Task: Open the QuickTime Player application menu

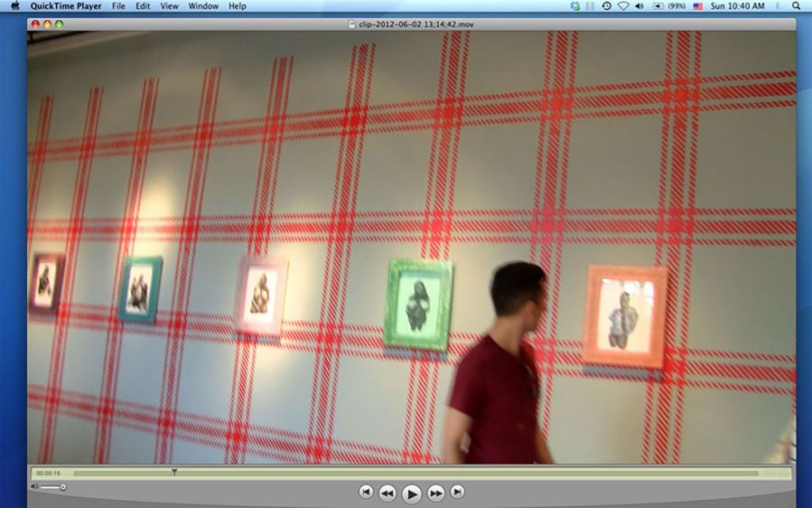Action: [x=63, y=6]
